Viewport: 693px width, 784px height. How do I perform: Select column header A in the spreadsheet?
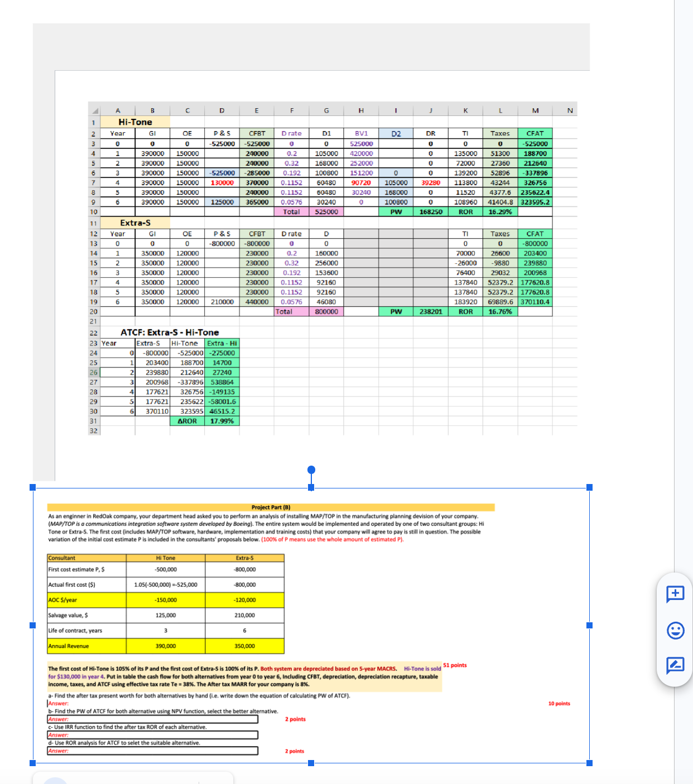(117, 110)
